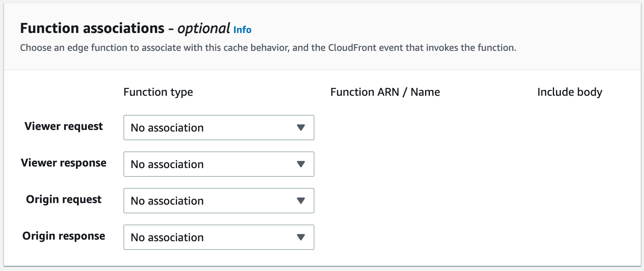Image resolution: width=644 pixels, height=271 pixels.
Task: Click the Viewer request row label
Action: tap(64, 126)
